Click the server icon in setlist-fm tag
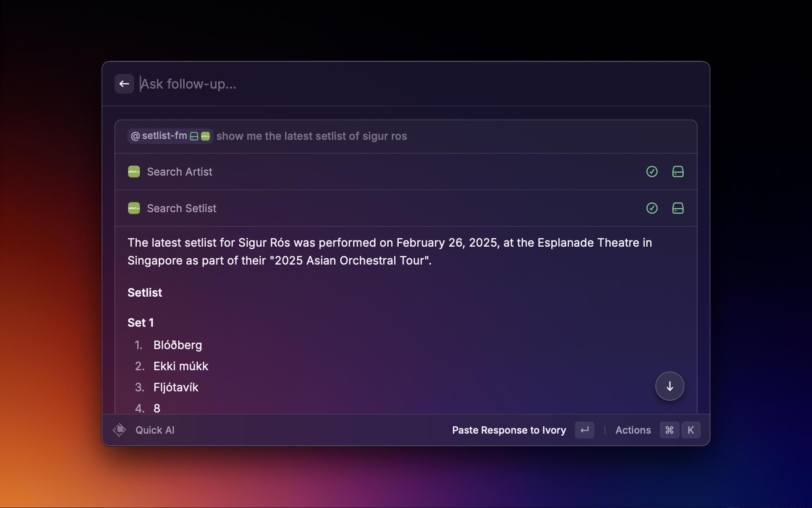This screenshot has width=812, height=508. (x=194, y=137)
